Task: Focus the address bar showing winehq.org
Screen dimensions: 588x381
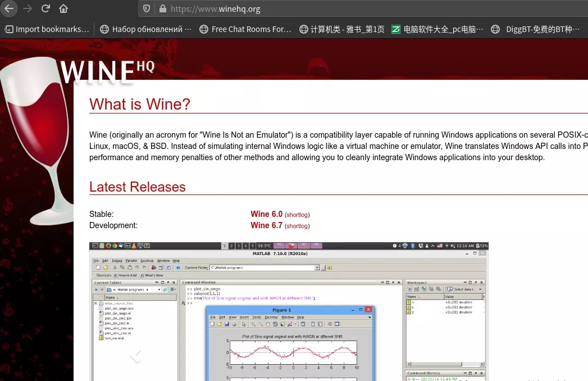Action: click(x=337, y=9)
